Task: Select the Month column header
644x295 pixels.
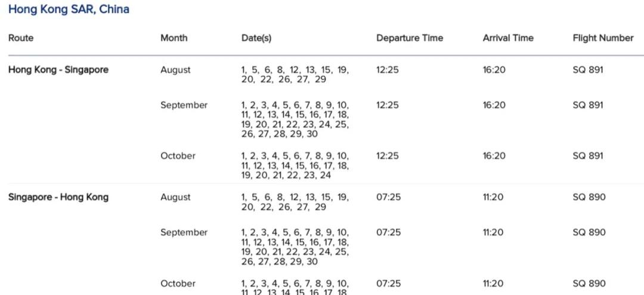Action: [x=174, y=38]
